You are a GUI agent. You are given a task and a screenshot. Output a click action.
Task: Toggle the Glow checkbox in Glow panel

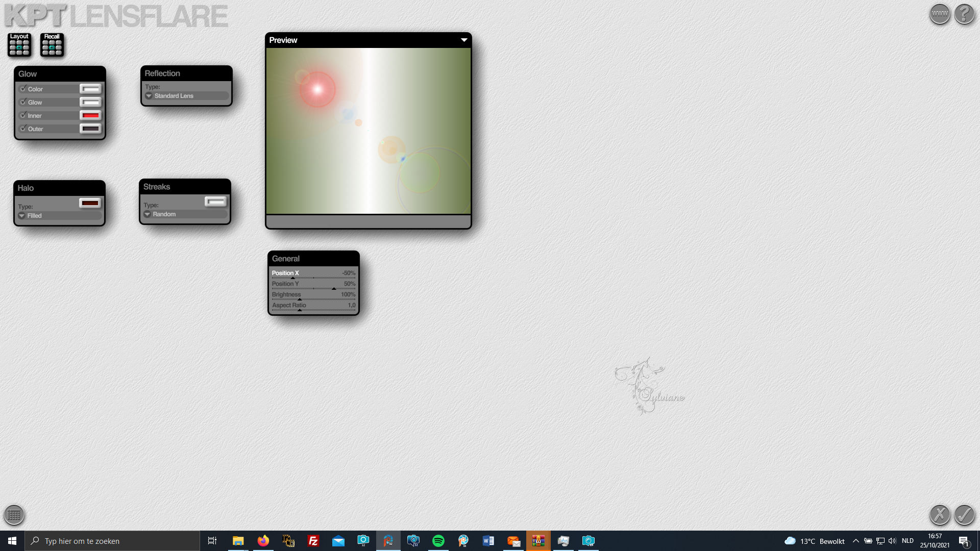(23, 102)
